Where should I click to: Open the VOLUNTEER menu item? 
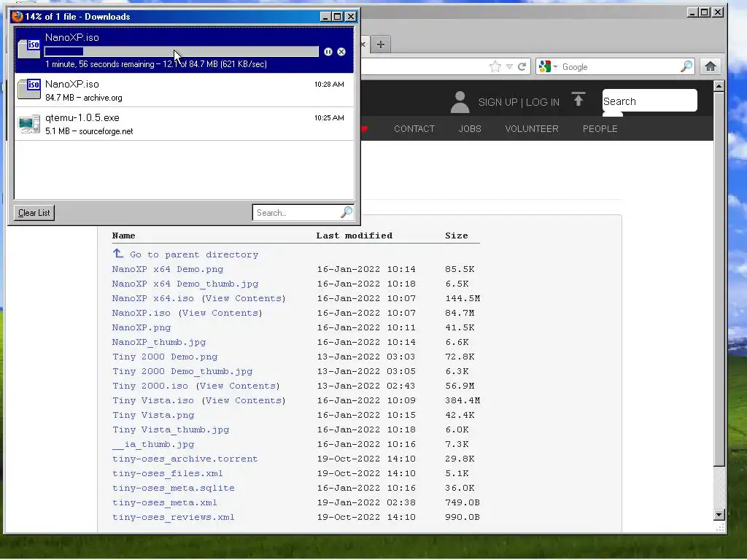532,128
